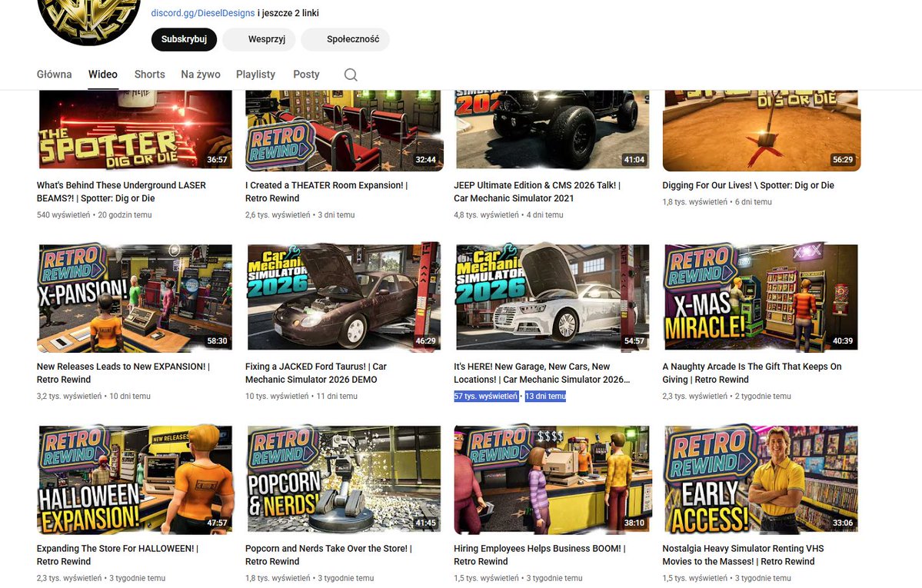Click the search icon next to channel tabs
922x588 pixels.
[350, 74]
